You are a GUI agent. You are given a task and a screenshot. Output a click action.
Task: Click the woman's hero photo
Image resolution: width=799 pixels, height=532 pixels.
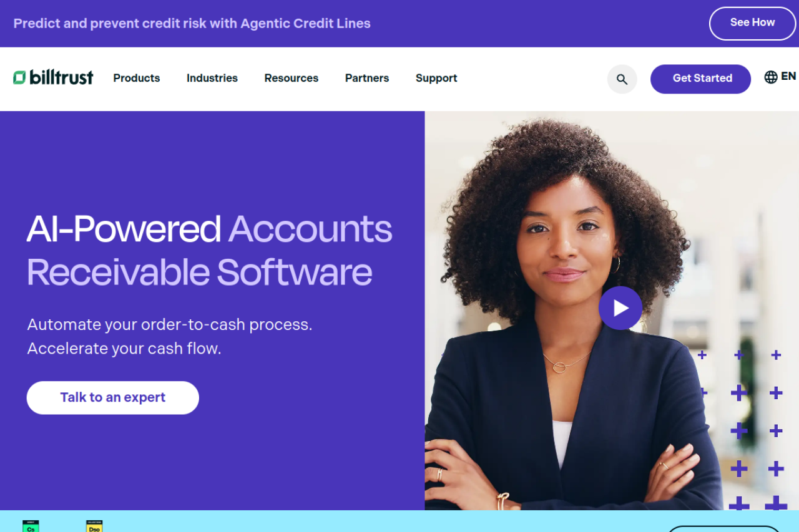[x=612, y=310]
